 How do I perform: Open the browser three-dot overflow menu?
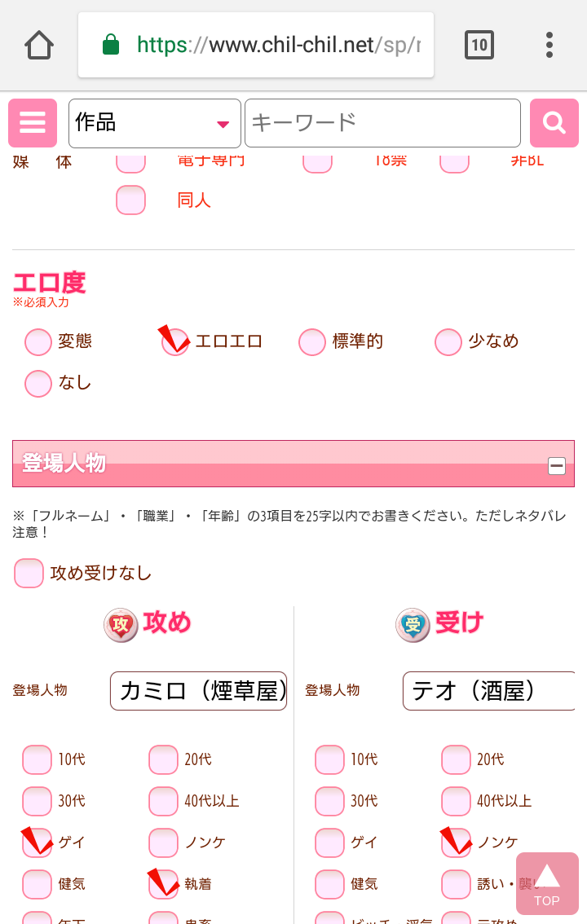point(549,45)
